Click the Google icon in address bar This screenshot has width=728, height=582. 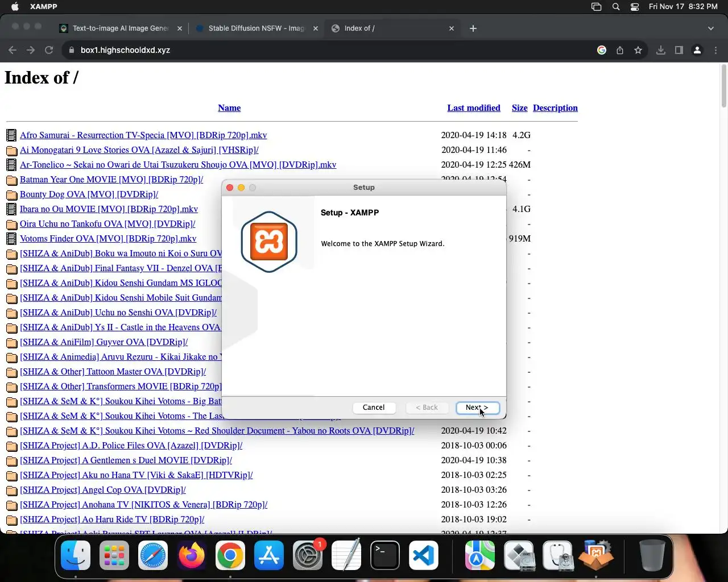(602, 50)
